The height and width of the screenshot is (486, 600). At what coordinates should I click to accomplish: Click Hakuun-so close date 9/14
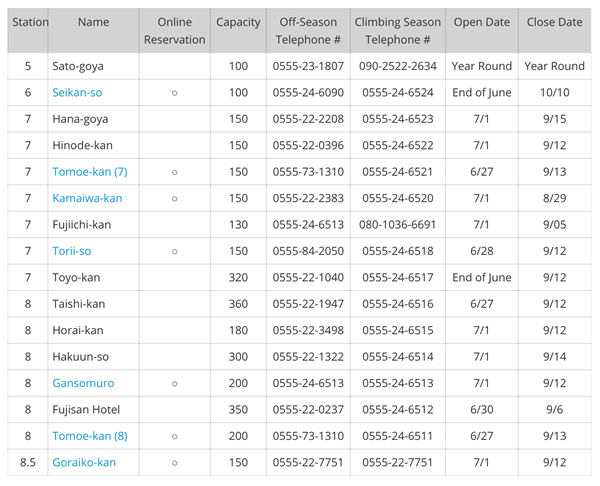554,356
